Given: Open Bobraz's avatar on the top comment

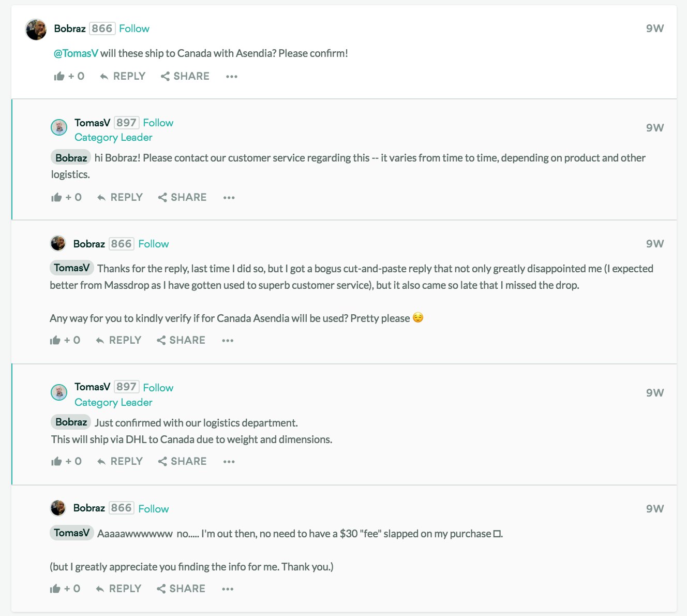Looking at the screenshot, I should pos(36,30).
